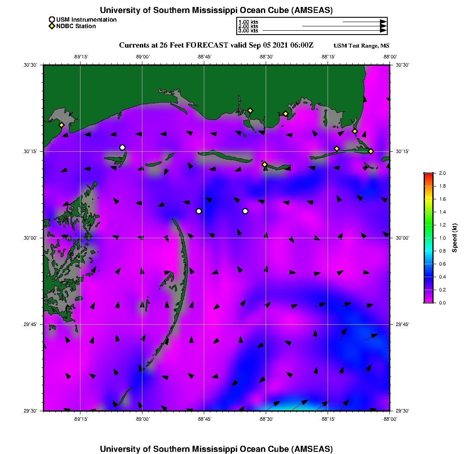
Task: Click the 3.00 kts scale arrow label
Action: [248, 31]
